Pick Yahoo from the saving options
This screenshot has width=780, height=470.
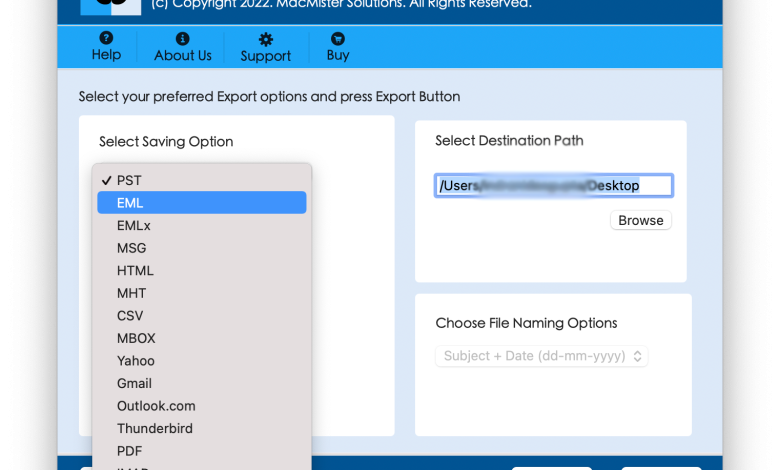click(201, 361)
